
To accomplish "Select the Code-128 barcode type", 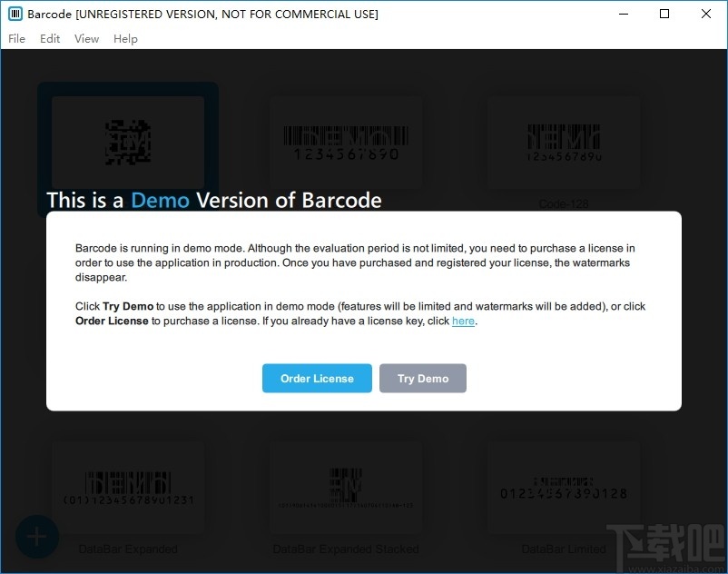I will tap(564, 141).
